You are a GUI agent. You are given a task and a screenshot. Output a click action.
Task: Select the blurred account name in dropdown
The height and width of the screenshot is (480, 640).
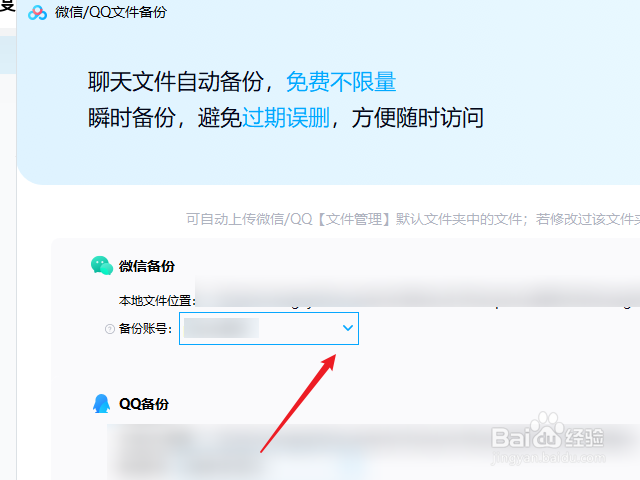pyautogui.click(x=221, y=328)
